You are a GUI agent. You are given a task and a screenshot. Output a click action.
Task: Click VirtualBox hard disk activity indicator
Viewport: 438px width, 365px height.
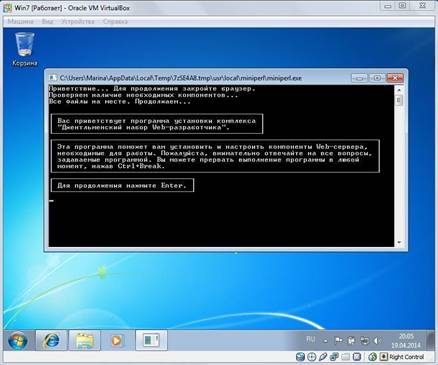pos(300,357)
